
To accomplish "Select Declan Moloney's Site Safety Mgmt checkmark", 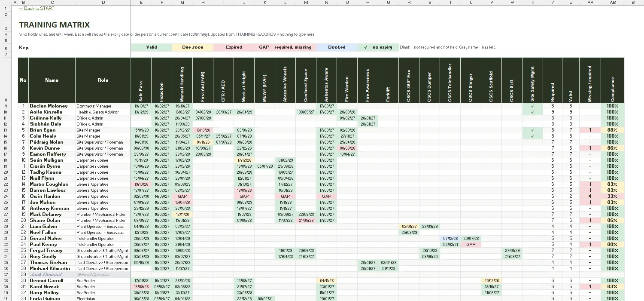I will point(532,106).
